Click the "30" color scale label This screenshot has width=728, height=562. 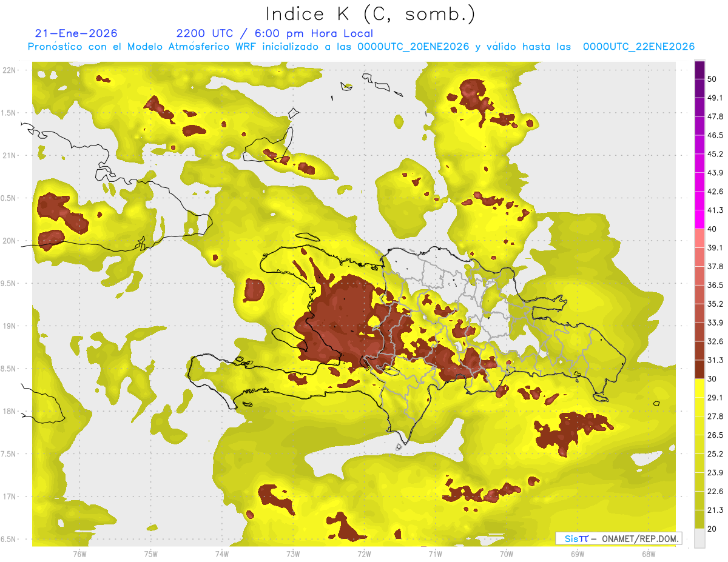click(712, 378)
